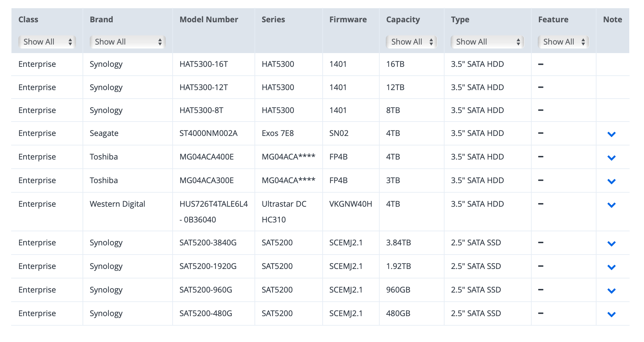
Task: Select model number HAT5300-12T
Action: (x=204, y=87)
